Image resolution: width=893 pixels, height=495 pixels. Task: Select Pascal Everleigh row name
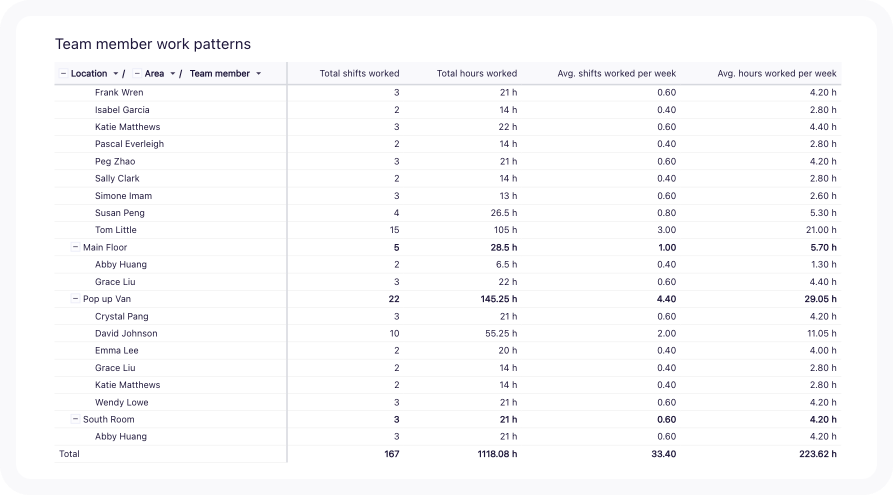click(x=129, y=144)
